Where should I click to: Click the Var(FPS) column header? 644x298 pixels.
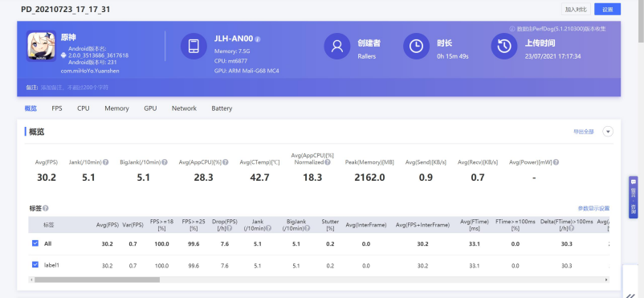[x=132, y=225]
